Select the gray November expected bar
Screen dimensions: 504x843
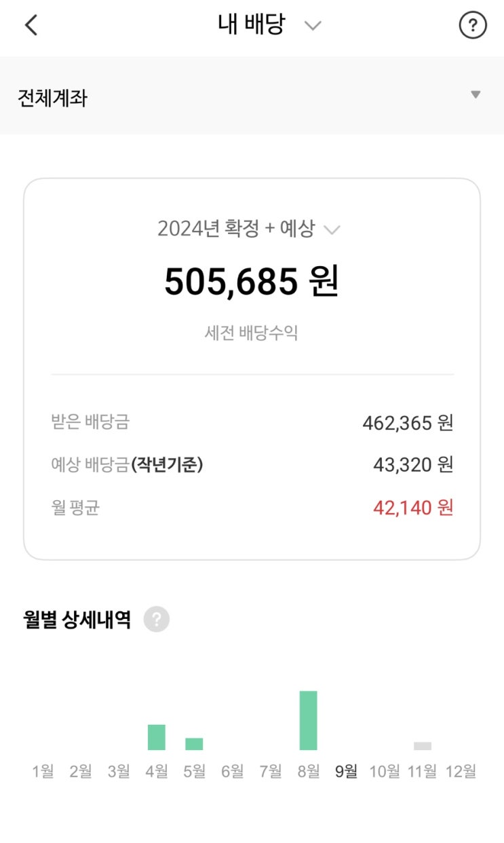pos(423,746)
